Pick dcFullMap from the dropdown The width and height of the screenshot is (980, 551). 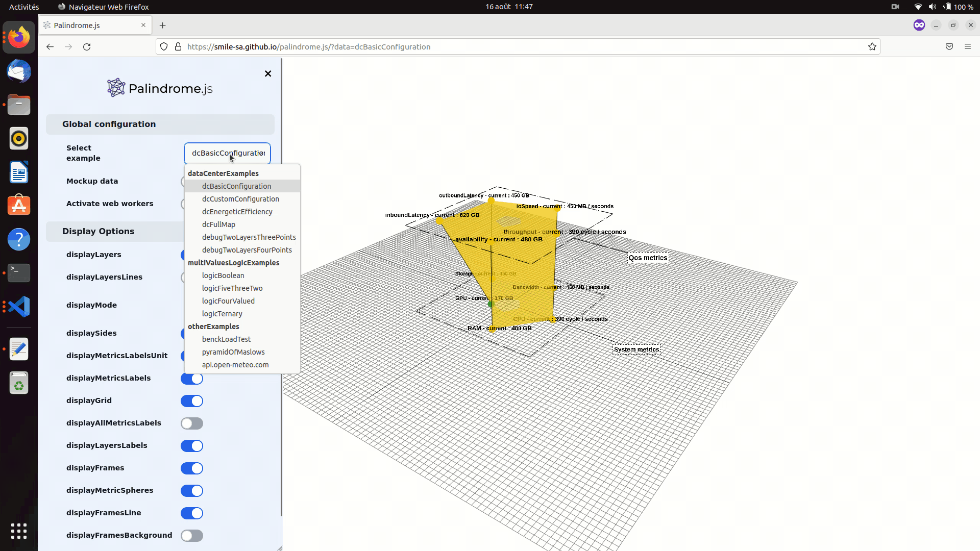click(242, 224)
